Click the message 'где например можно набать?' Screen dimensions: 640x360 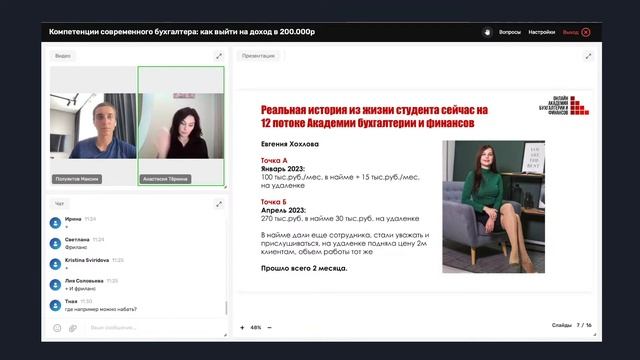(101, 309)
